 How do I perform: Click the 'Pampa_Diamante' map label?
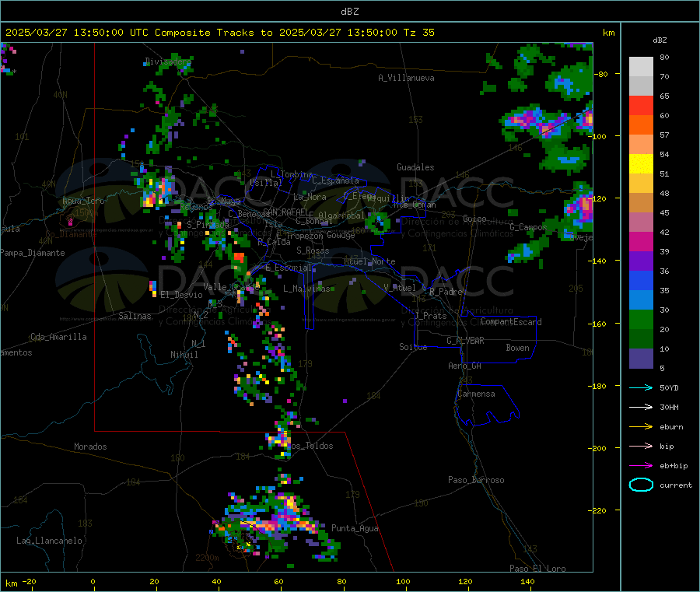[33, 253]
